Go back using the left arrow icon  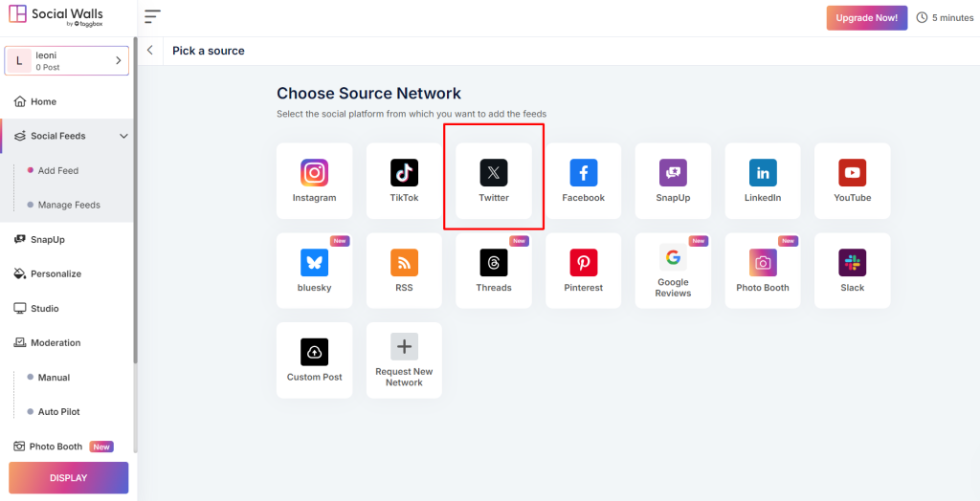[x=150, y=51]
